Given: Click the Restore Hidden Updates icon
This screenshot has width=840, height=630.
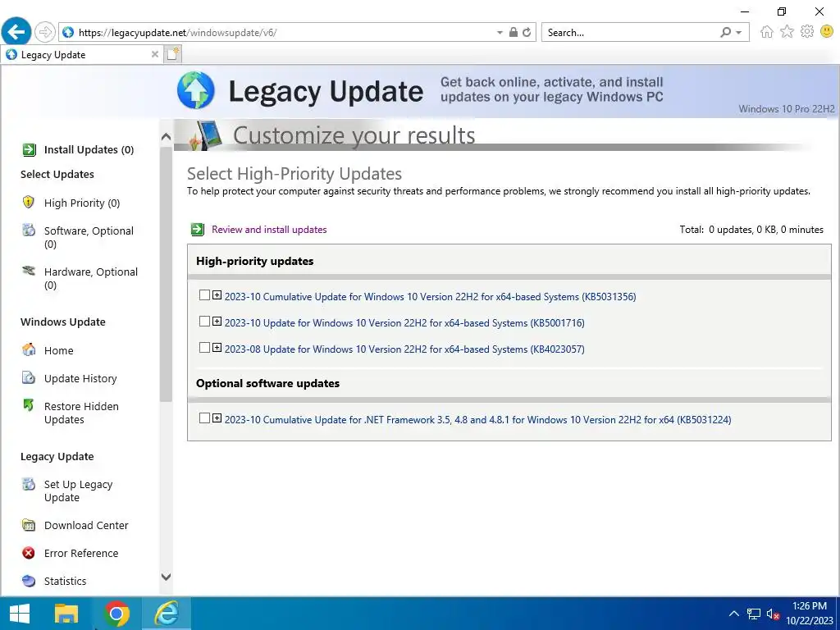Looking at the screenshot, I should coord(29,405).
